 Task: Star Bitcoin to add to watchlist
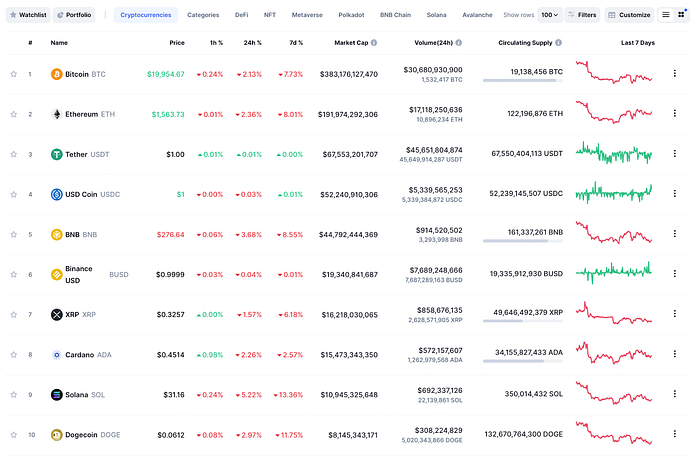coord(13,74)
